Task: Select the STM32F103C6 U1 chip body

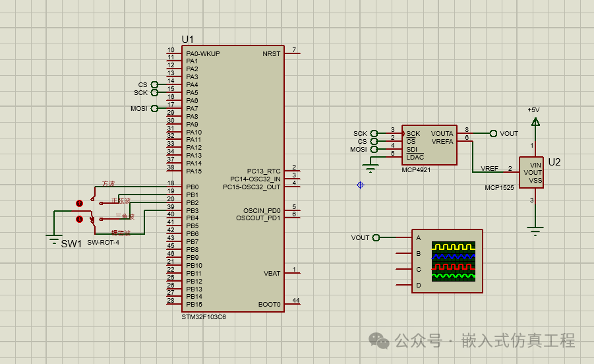Action: point(233,179)
